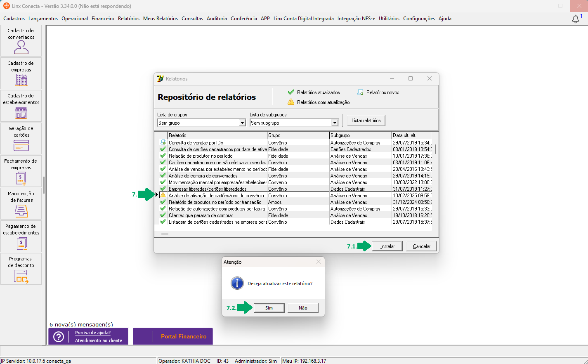Click the Instalar button
The height and width of the screenshot is (364, 588).
387,246
